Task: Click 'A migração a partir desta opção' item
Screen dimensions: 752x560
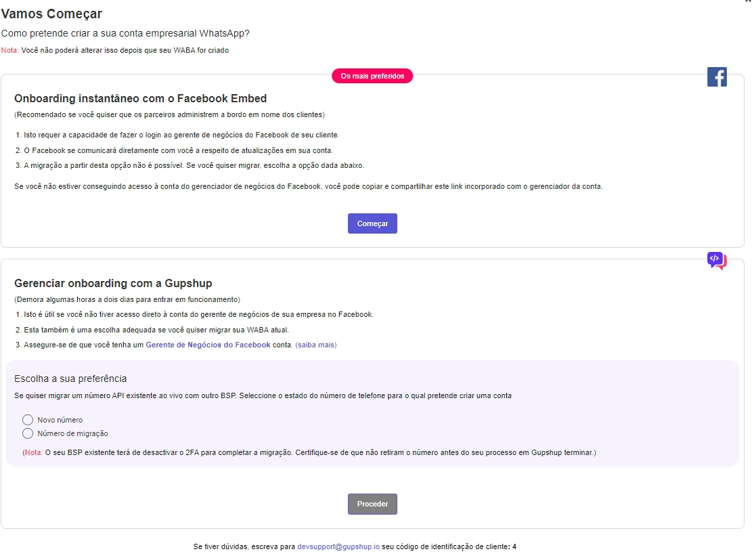Action: (x=190, y=165)
